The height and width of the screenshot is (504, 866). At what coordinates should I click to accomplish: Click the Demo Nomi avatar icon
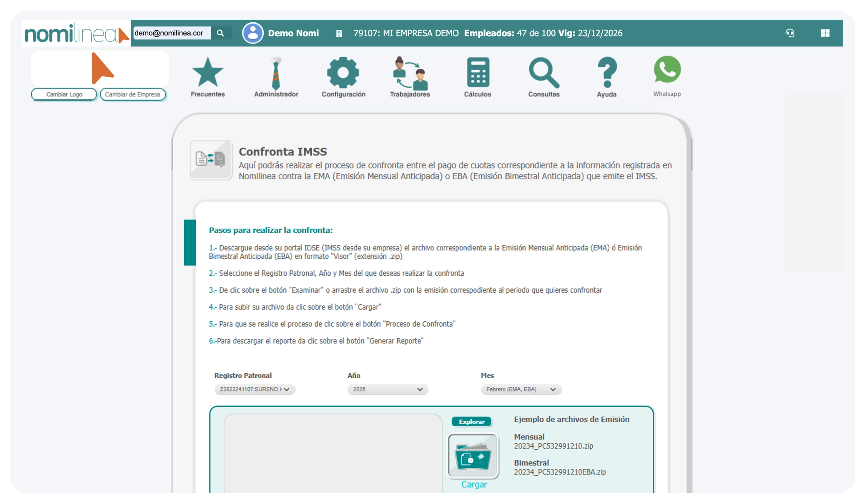pyautogui.click(x=252, y=33)
